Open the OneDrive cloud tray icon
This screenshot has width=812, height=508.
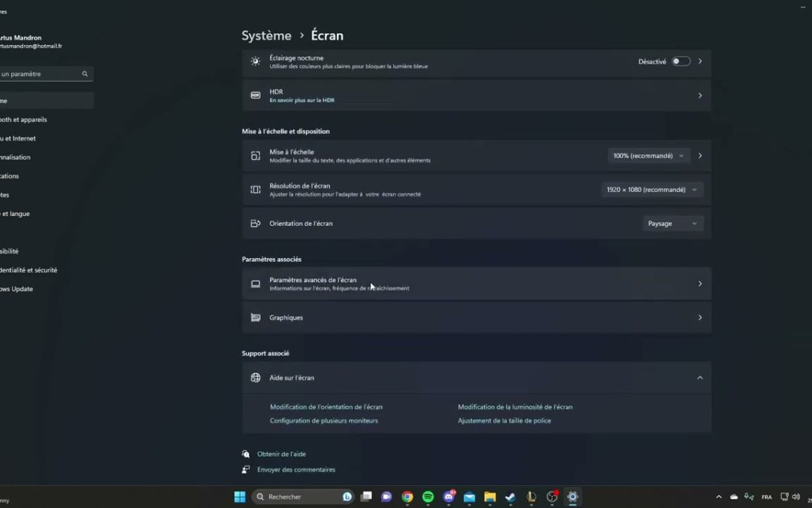tap(734, 497)
